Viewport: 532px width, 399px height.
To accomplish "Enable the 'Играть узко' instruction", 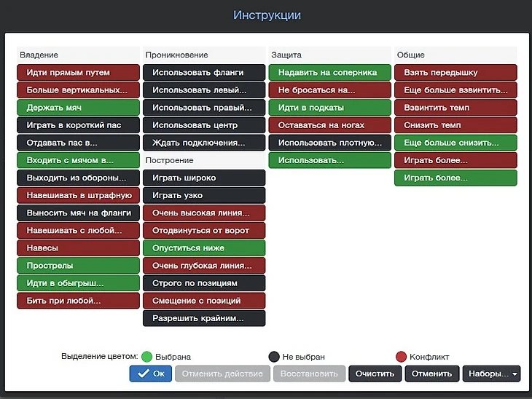I will click(204, 195).
